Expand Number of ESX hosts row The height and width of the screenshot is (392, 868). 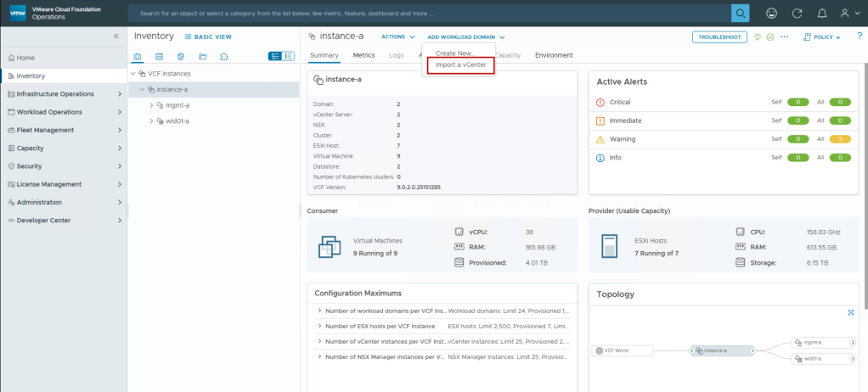(x=319, y=326)
